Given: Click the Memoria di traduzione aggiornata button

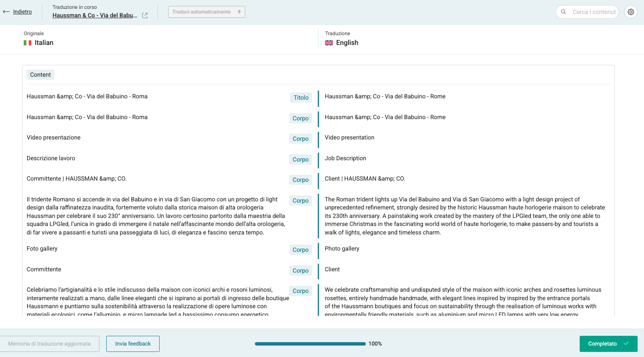Looking at the screenshot, I should point(50,344).
